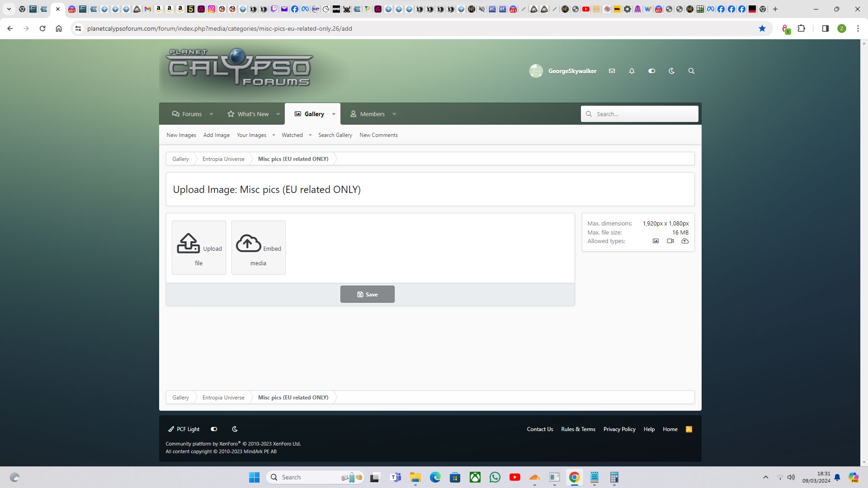Click the image type icon under Allowed types

pos(656,241)
